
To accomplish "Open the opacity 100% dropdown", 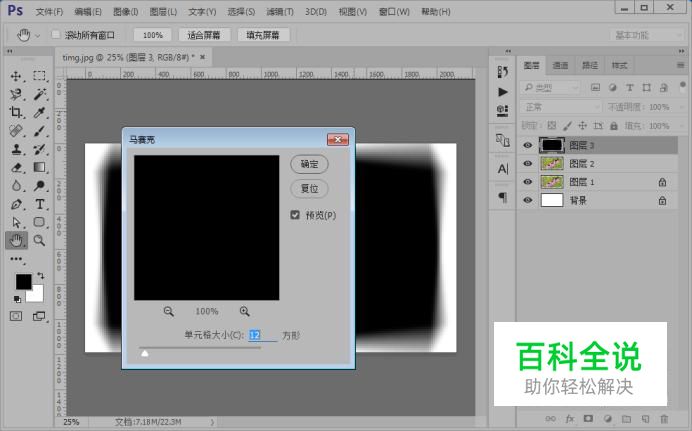I will [681, 107].
